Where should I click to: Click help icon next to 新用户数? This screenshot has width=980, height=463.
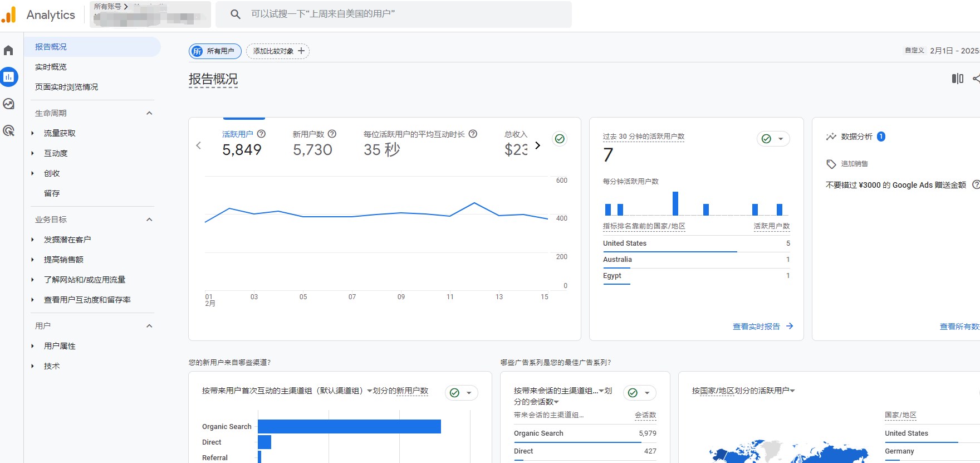click(332, 134)
